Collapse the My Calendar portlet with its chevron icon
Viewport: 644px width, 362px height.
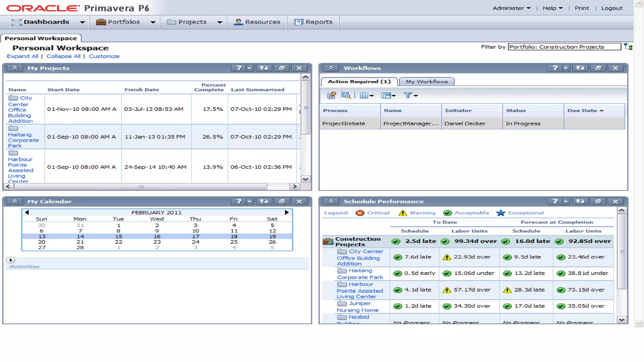pyautogui.click(x=15, y=201)
